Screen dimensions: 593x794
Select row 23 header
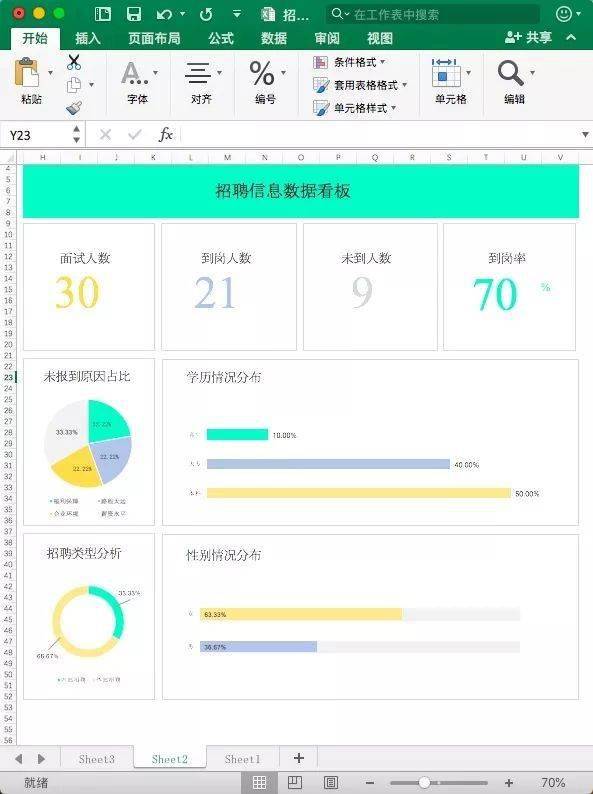click(8, 377)
